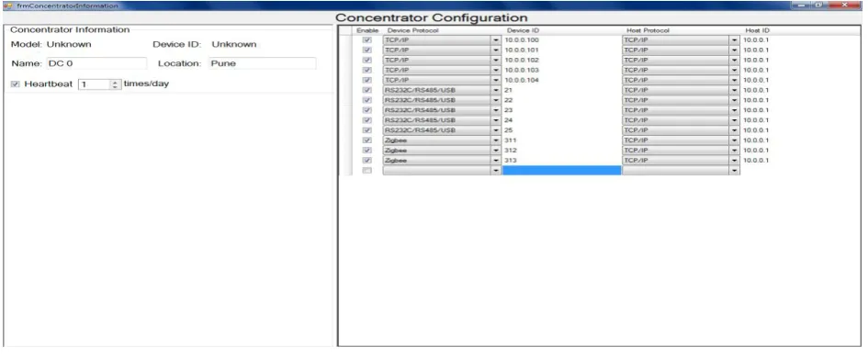Select Device ID cell 25
868x358 pixels.
pyautogui.click(x=561, y=130)
